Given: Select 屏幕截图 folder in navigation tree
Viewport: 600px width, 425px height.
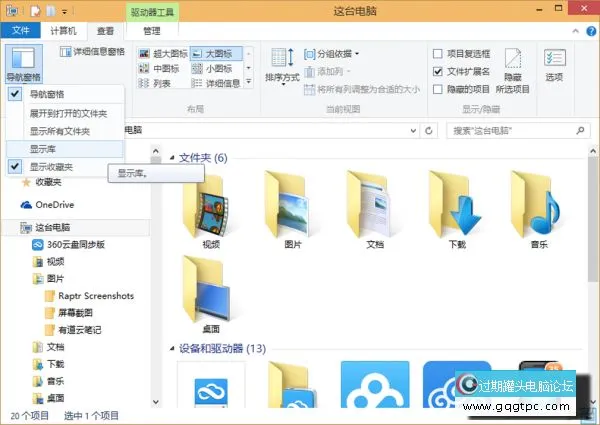Looking at the screenshot, I should point(69,313).
